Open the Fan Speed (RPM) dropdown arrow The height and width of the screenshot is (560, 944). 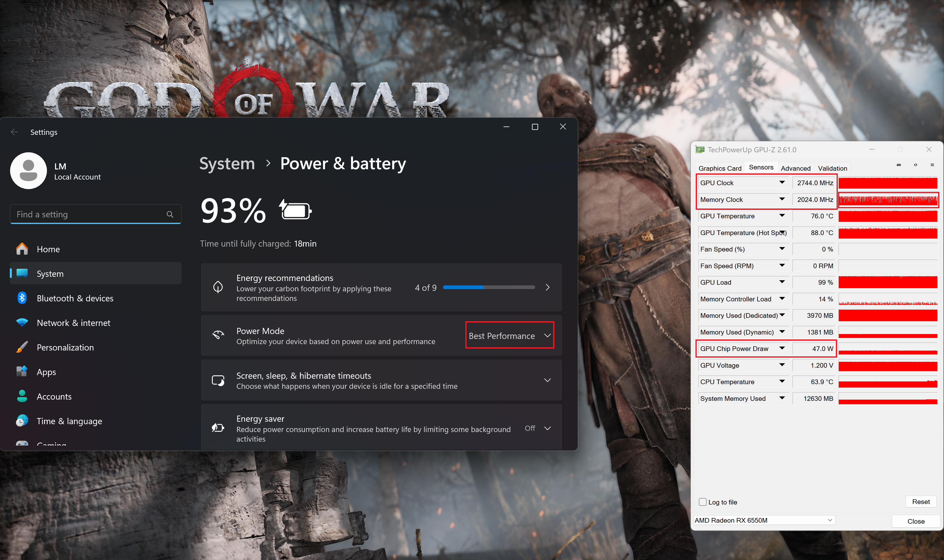782,266
